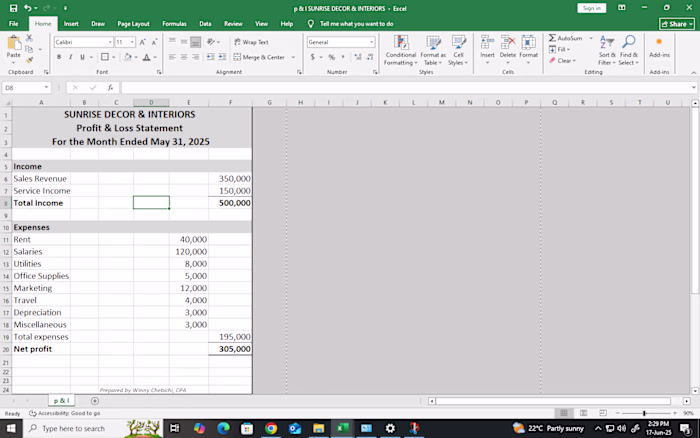The width and height of the screenshot is (700, 438).
Task: Click the New sheet plus button
Action: pos(95,400)
